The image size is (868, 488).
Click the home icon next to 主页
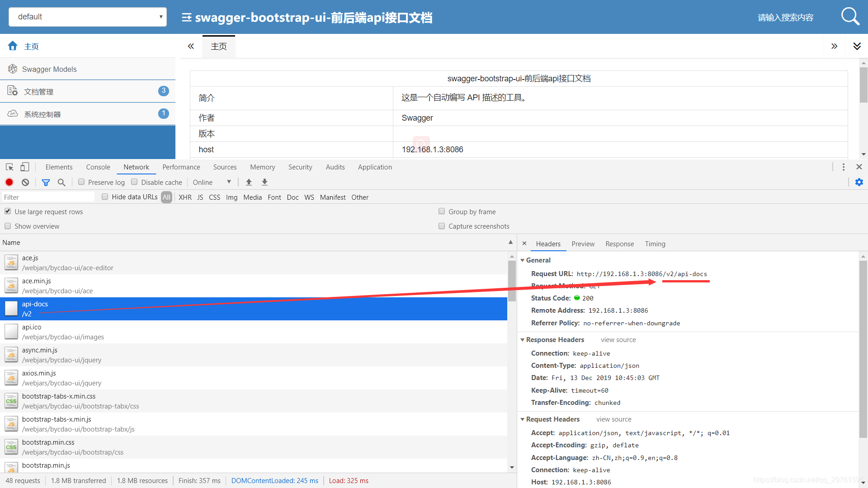tap(13, 46)
